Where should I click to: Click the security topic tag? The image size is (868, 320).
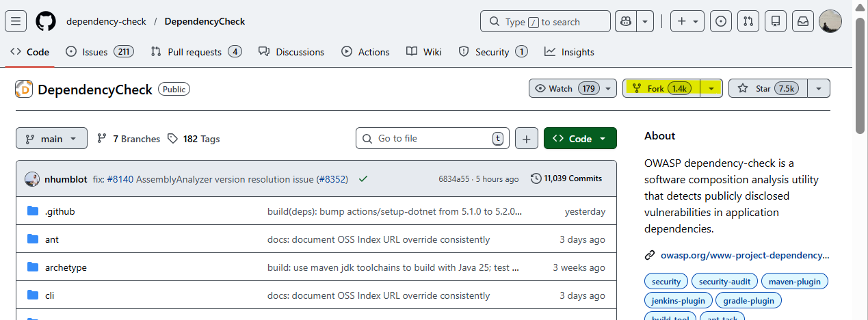click(666, 281)
